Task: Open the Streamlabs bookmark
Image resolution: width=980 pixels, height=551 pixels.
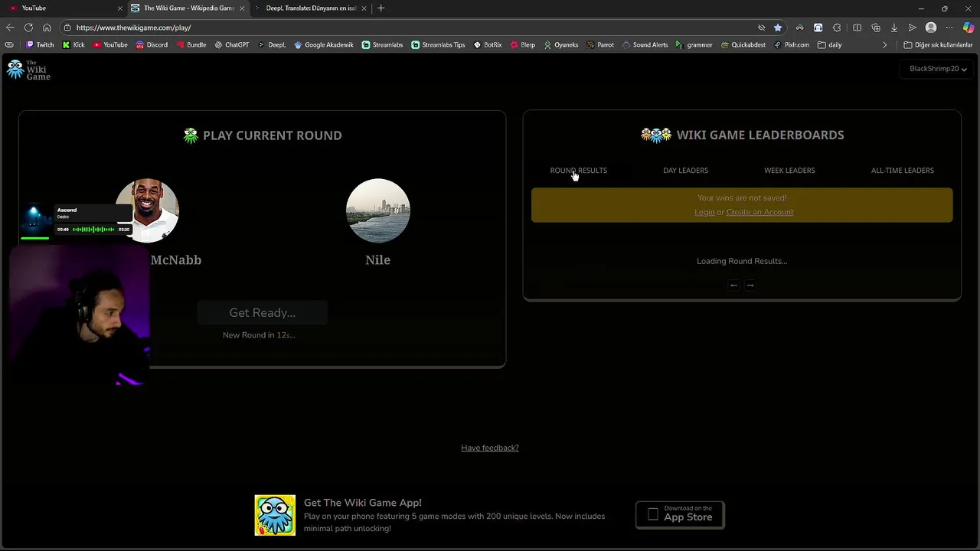Action: 382,45
